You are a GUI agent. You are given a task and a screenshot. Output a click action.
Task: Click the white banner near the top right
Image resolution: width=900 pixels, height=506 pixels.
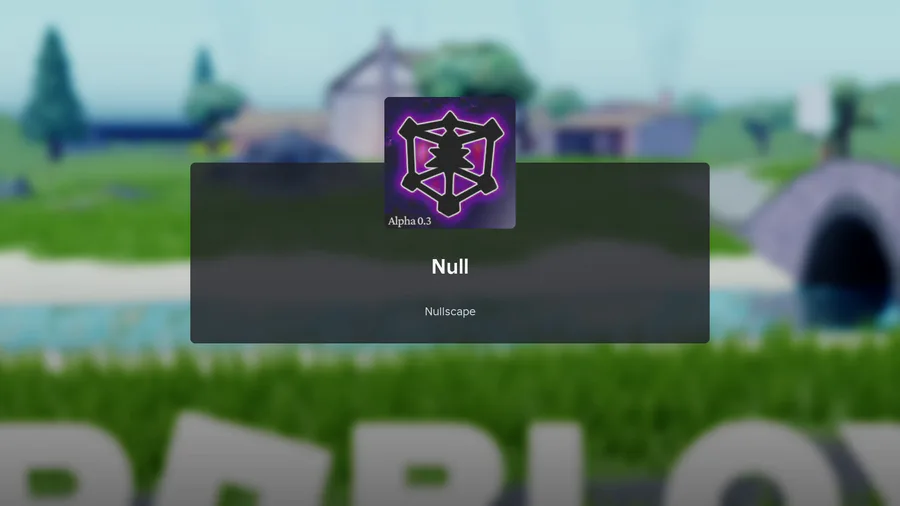point(813,108)
